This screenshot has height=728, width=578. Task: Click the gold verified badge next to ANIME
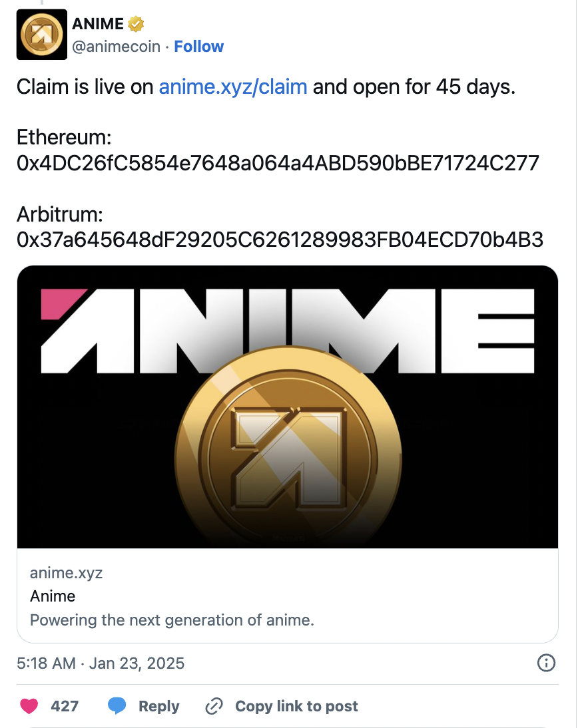[x=136, y=25]
